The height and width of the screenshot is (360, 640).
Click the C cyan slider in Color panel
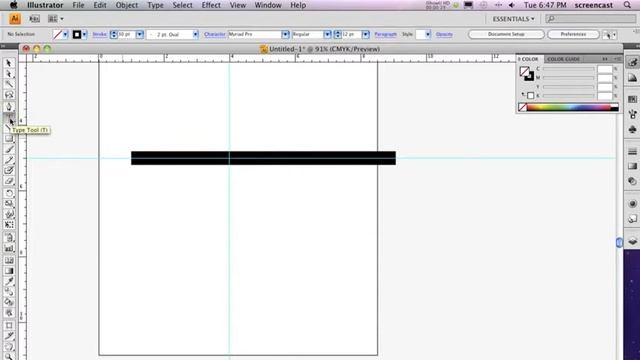568,69
